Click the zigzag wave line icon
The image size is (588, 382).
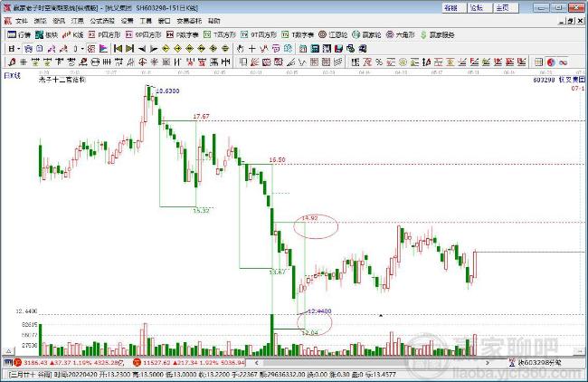[303, 62]
